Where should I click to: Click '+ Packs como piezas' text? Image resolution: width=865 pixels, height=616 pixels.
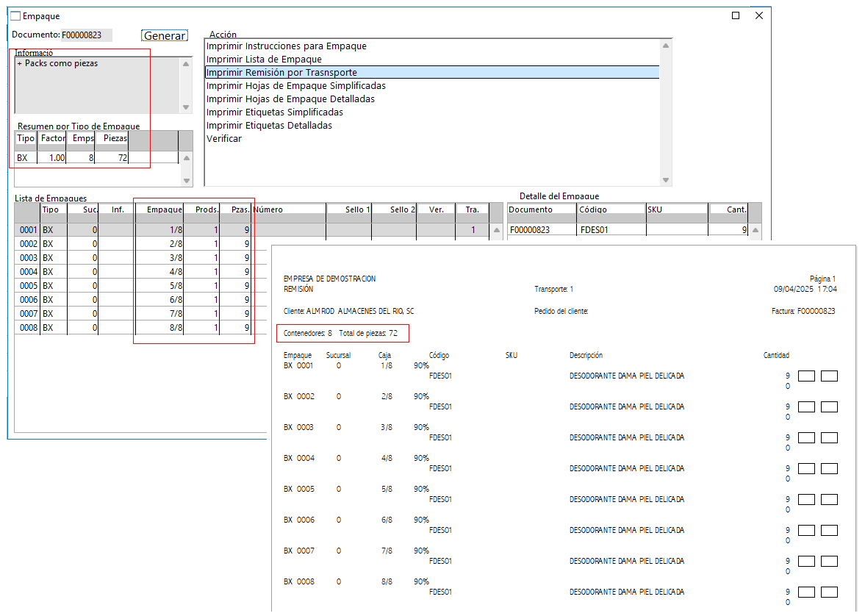pos(57,63)
